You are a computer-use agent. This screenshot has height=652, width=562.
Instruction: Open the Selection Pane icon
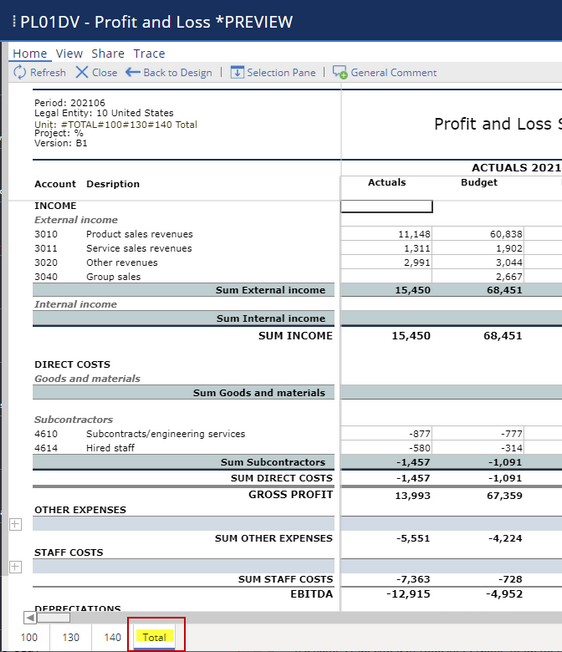237,72
